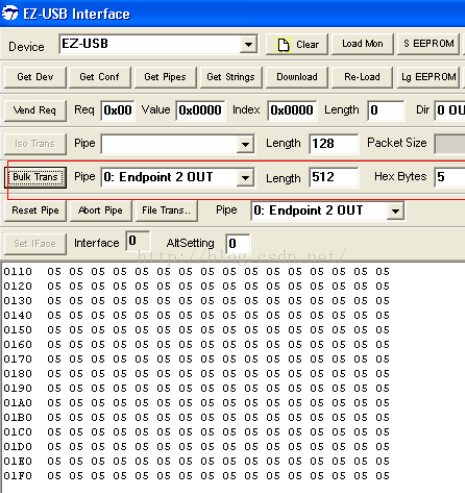This screenshot has width=465, height=493.
Task: Click the Vend Req button
Action: point(35,110)
